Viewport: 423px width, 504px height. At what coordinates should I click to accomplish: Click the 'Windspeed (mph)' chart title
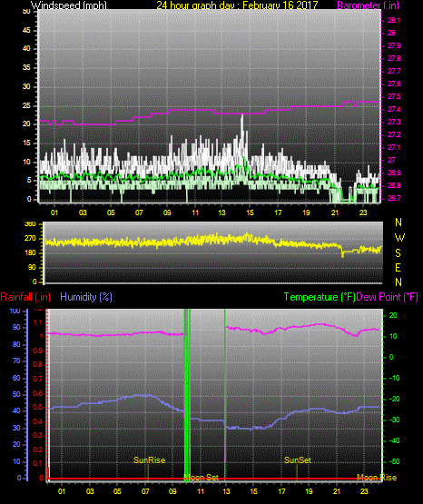[x=69, y=5]
